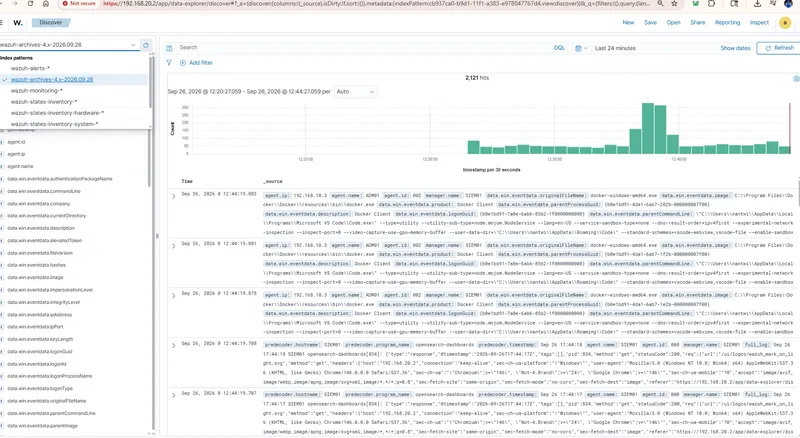This screenshot has width=800, height=438.
Task: Open the browser zoom magnifier icon
Action: (x=661, y=4)
